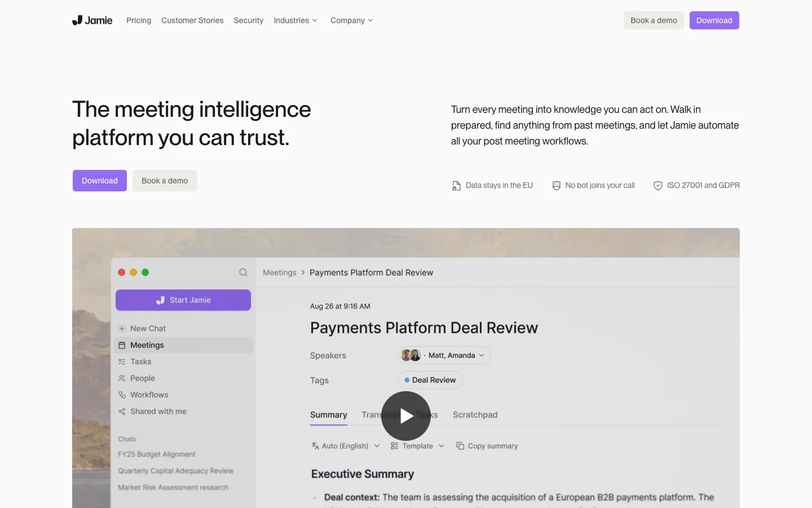This screenshot has width=812, height=508.
Task: Click the Deal Review tag
Action: (x=430, y=380)
